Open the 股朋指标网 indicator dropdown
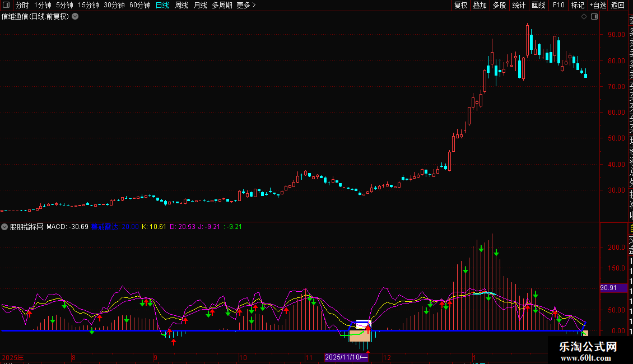The width and height of the screenshot is (633, 364). [x=5, y=227]
